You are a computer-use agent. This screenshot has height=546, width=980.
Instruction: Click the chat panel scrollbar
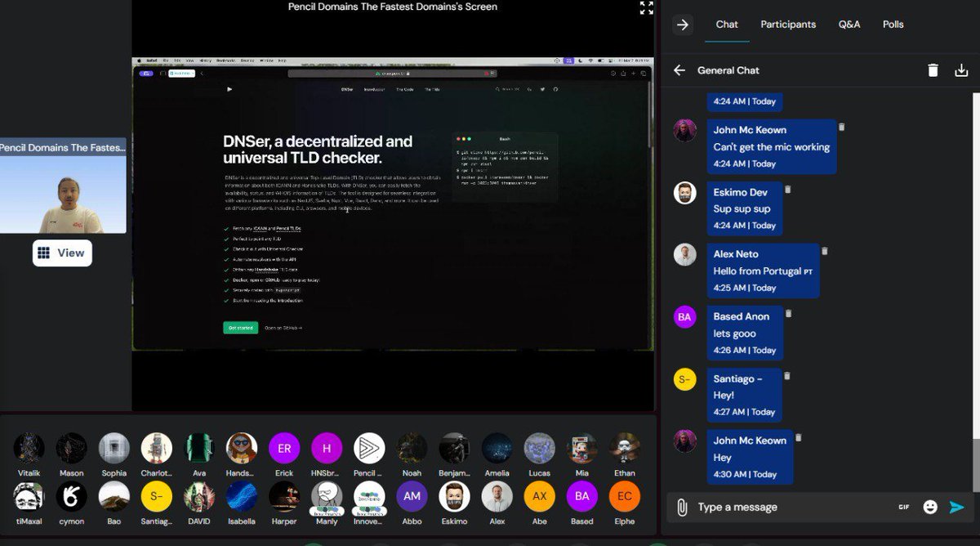(975, 464)
